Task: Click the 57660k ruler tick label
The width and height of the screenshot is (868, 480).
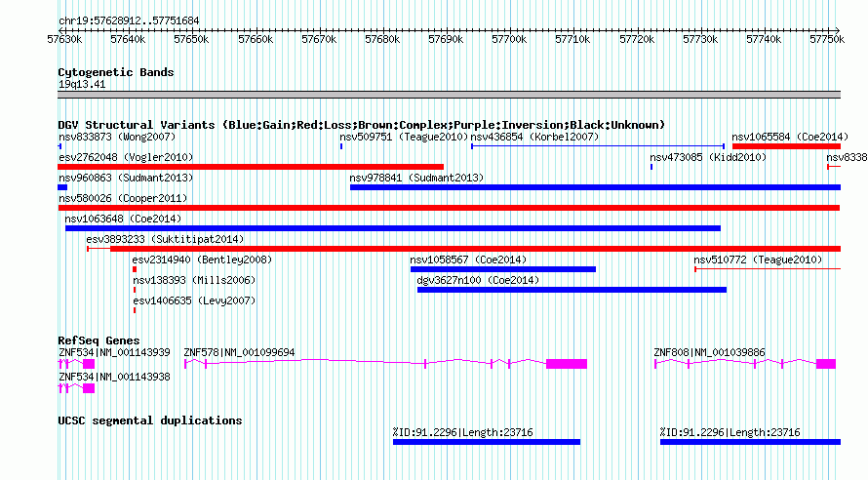Action: [256, 39]
